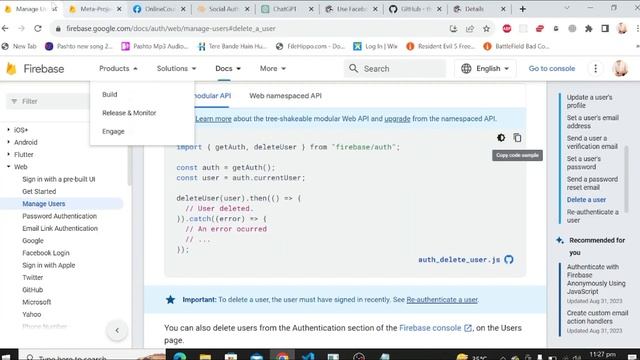640x360 pixels.
Task: Open the Firebase console link
Action: pyautogui.click(x=435, y=328)
